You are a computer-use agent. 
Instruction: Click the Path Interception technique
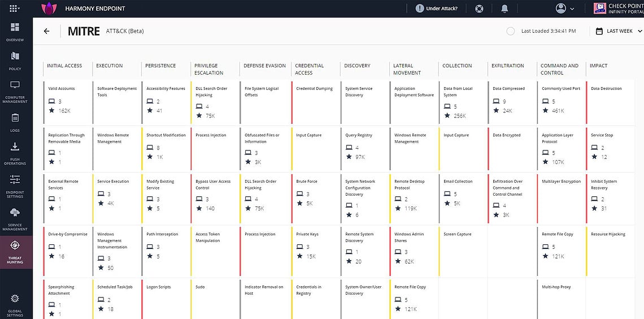coord(166,251)
